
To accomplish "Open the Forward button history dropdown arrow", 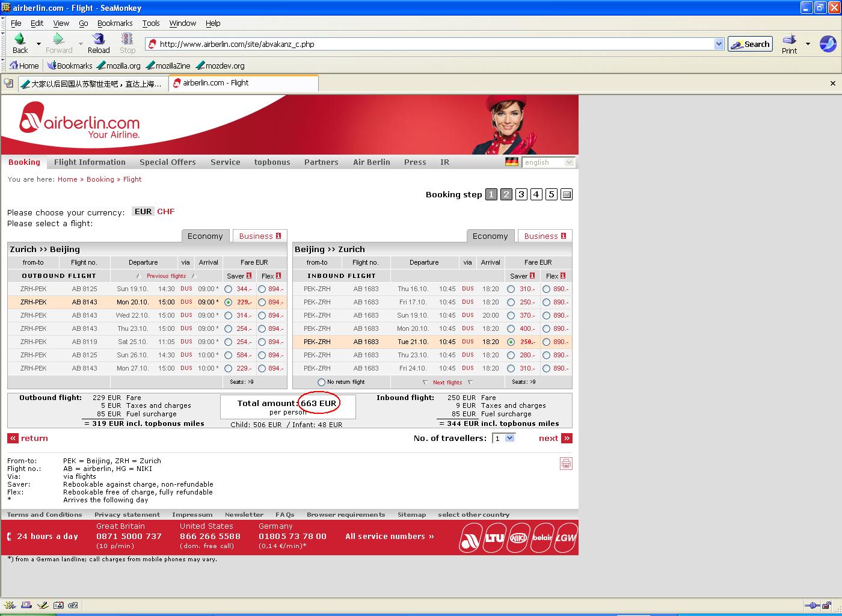I will pos(81,44).
